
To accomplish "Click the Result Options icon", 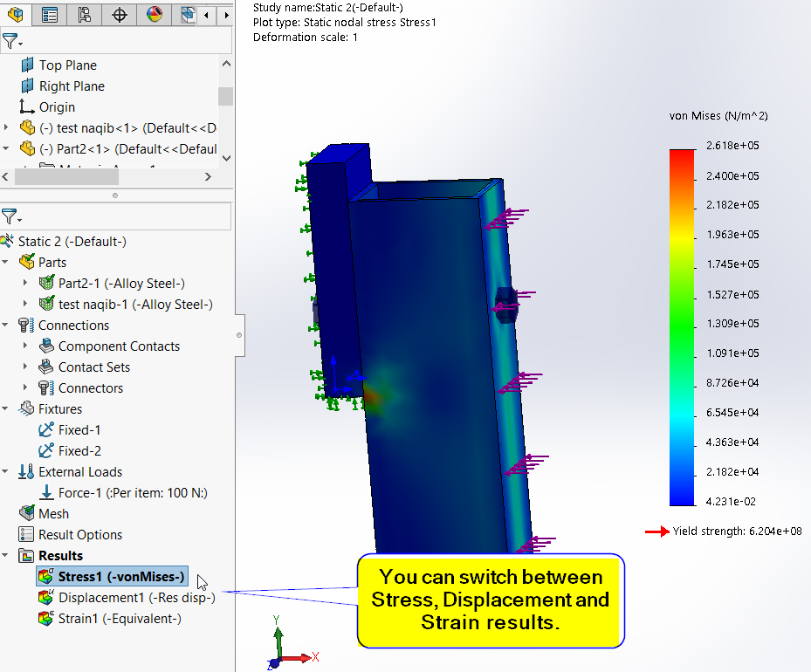I will coord(26,534).
